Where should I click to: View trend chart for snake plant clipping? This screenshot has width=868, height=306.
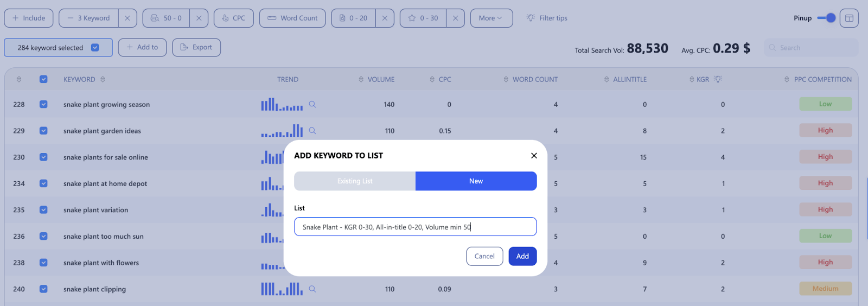click(282, 289)
